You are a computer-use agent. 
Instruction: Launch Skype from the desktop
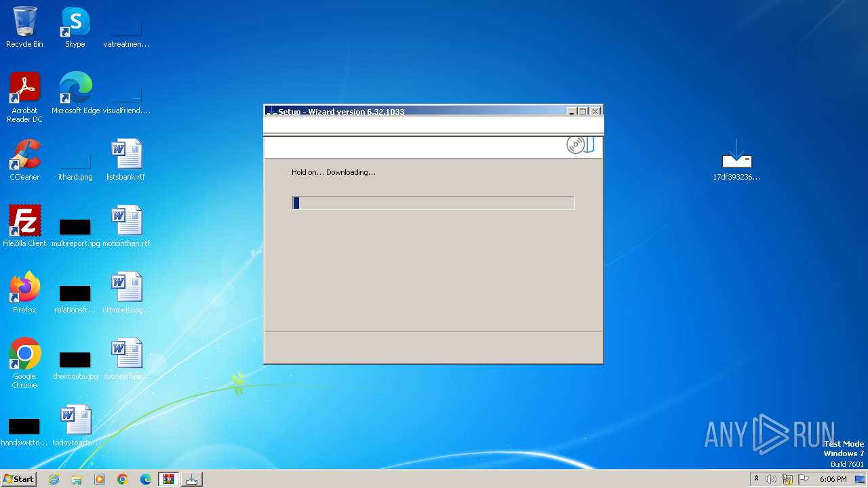75,28
